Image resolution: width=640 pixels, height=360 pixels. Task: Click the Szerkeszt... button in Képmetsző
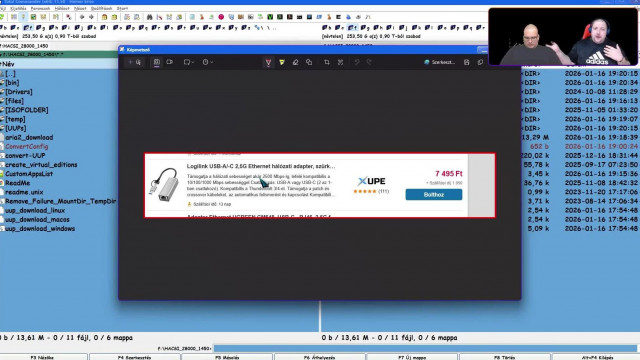coord(440,62)
